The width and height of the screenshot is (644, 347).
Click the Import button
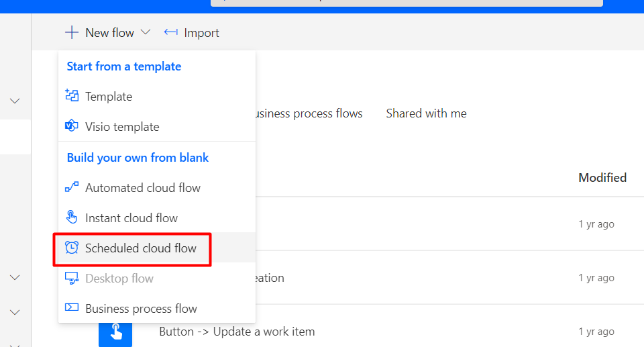(191, 32)
